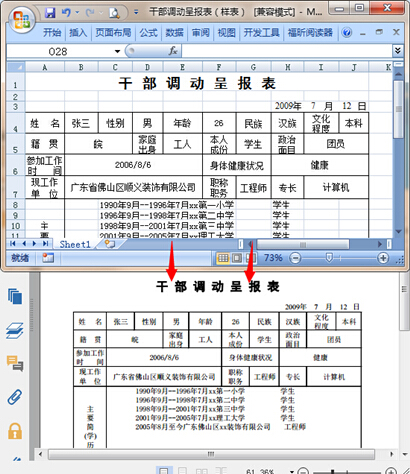Screen dimensions: 410x474
Task: Go to the previous sheet with the tab arrow
Action: coord(24,244)
